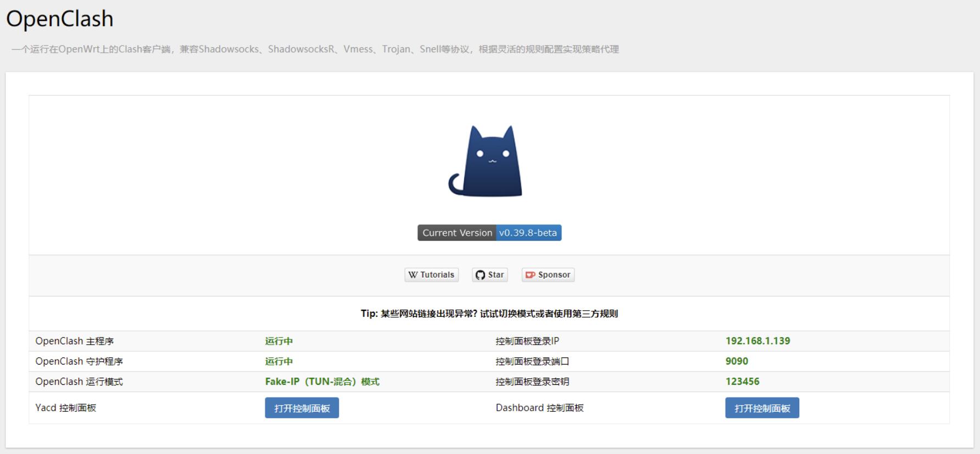Screen dimensions: 980x454
Task: Click the 控制面板登录IP label
Action: click(x=527, y=341)
